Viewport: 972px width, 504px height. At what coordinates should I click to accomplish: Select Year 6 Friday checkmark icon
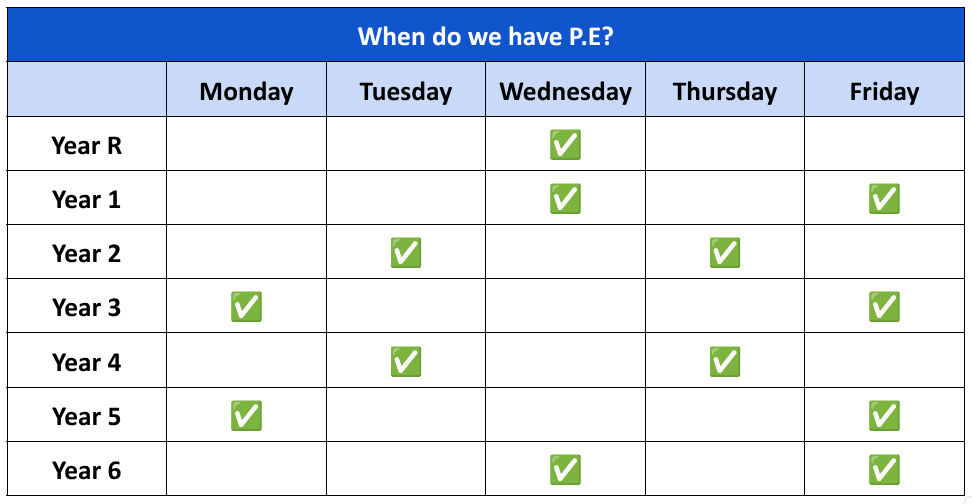(x=884, y=469)
